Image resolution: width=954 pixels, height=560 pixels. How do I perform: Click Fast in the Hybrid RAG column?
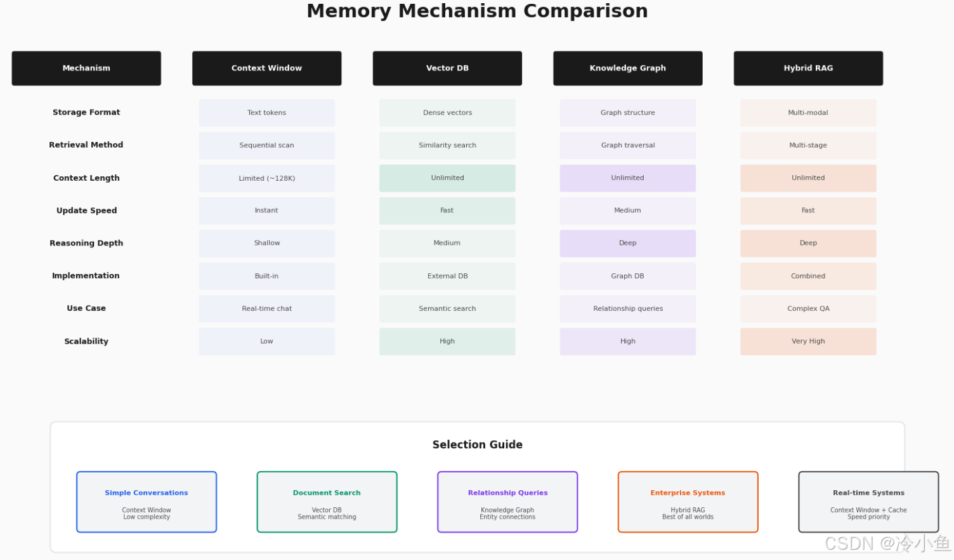click(x=808, y=211)
